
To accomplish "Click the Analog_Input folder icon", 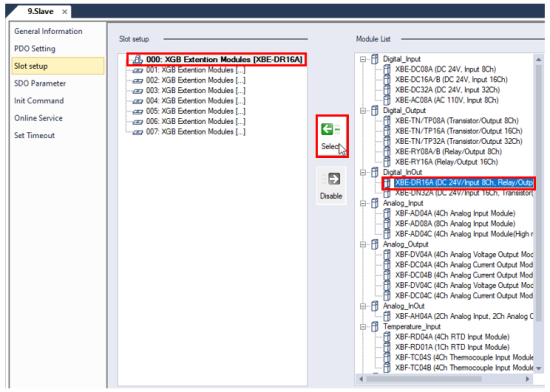I will coord(375,203).
